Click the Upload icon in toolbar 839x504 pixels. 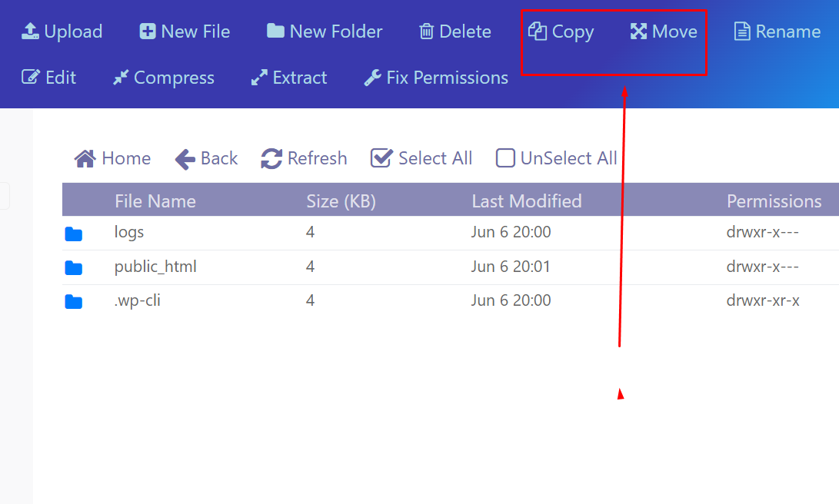point(30,31)
